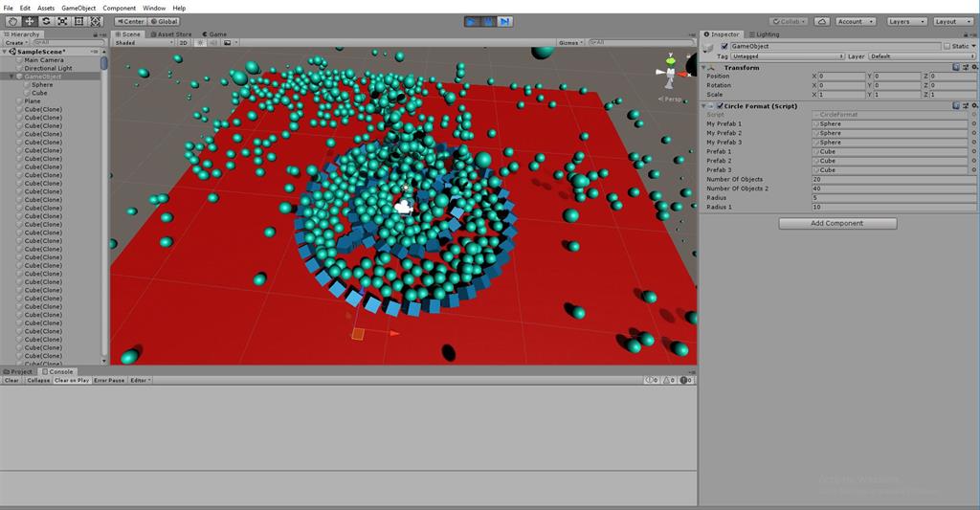Click the Pause button
The width and height of the screenshot is (980, 510).
point(488,21)
